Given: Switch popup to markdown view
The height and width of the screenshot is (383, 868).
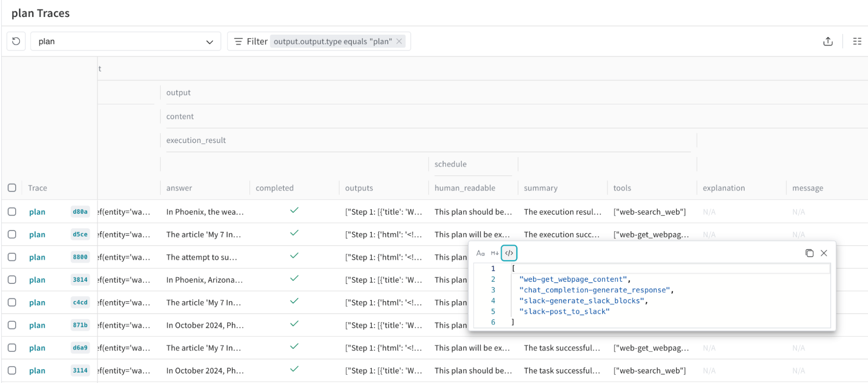Looking at the screenshot, I should [x=495, y=253].
